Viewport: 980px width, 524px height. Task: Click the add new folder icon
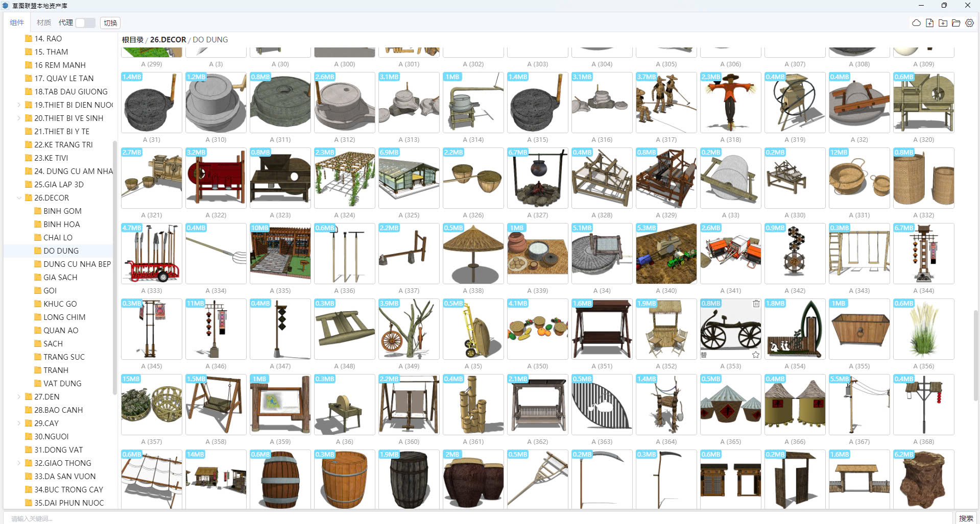pyautogui.click(x=943, y=23)
